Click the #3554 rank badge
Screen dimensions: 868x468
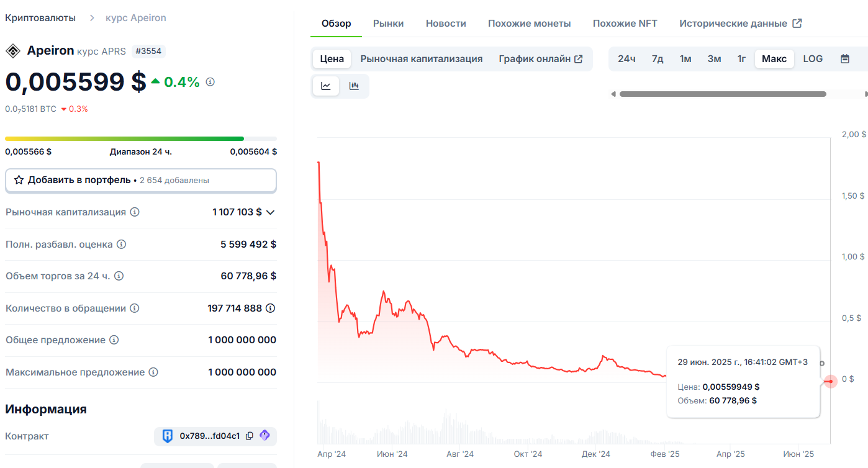pos(148,51)
